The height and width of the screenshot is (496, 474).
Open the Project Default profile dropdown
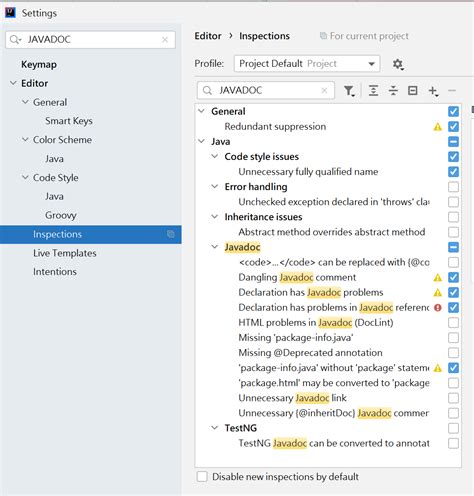coord(307,64)
